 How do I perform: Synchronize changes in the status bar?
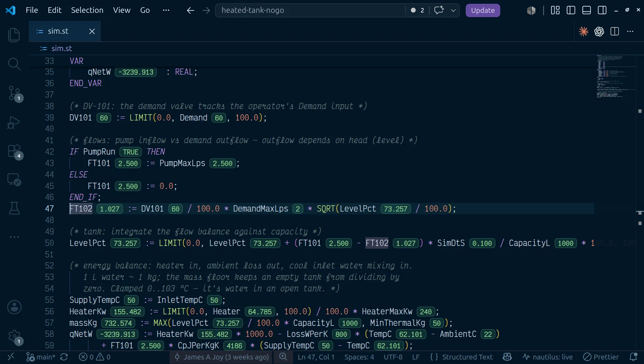(64, 357)
